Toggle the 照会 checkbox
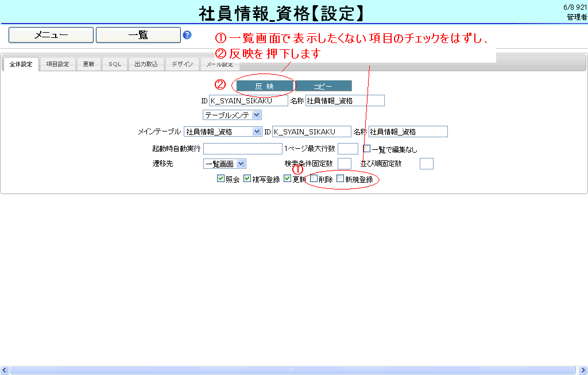The width and height of the screenshot is (588, 375). (x=220, y=179)
